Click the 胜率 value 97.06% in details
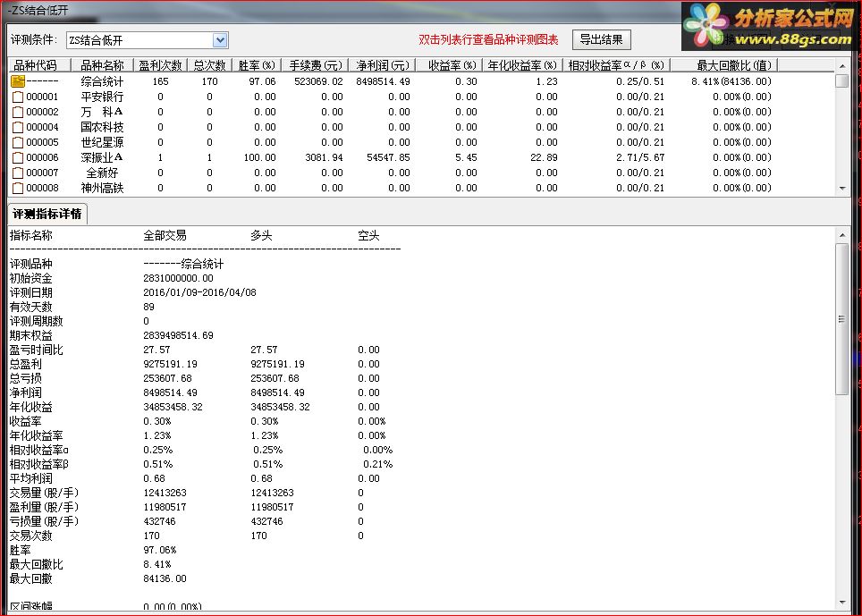The image size is (862, 616). pyautogui.click(x=160, y=550)
